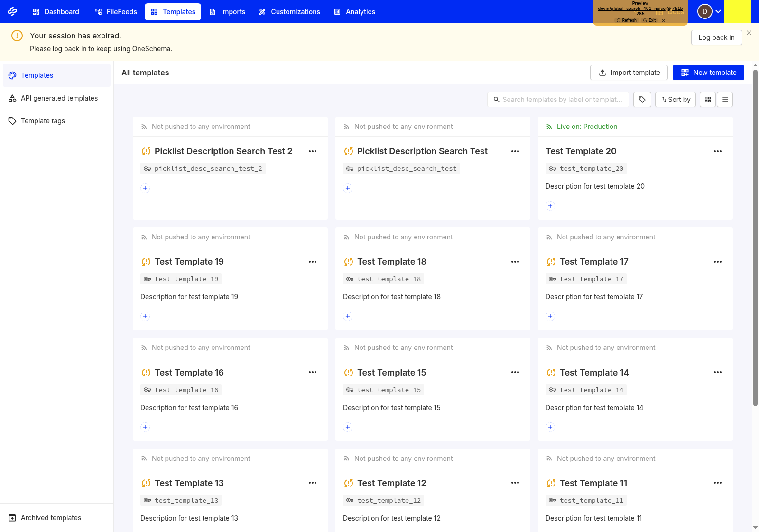Open the tag filter icon beside search
The height and width of the screenshot is (532, 759).
[x=642, y=100]
